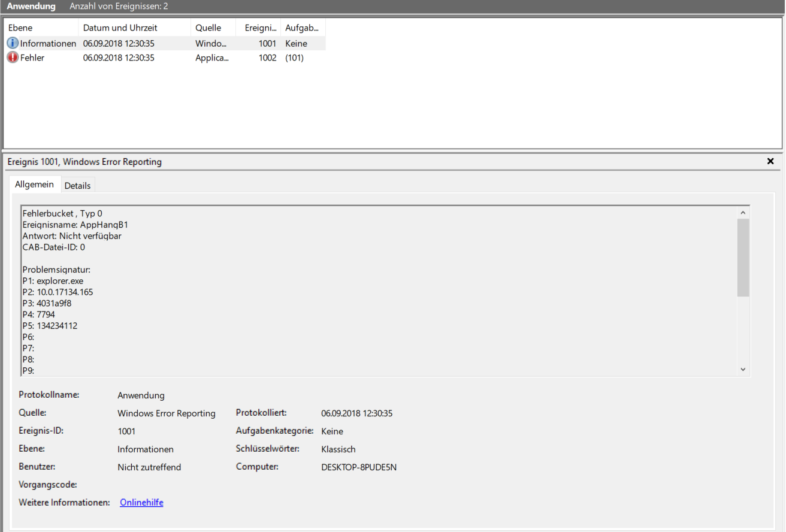Click the 'CAB-Datei-ID: 0' line
Screen dimensions: 786x532
tap(53, 247)
